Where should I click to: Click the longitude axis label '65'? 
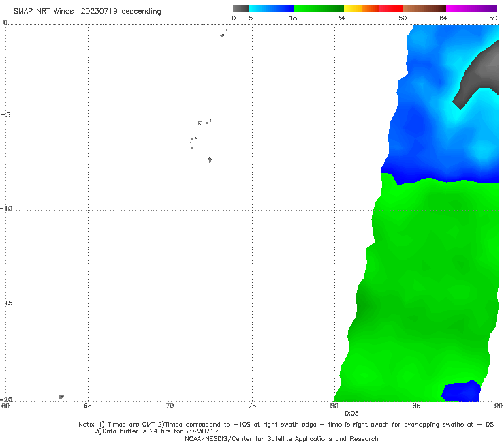[88, 406]
